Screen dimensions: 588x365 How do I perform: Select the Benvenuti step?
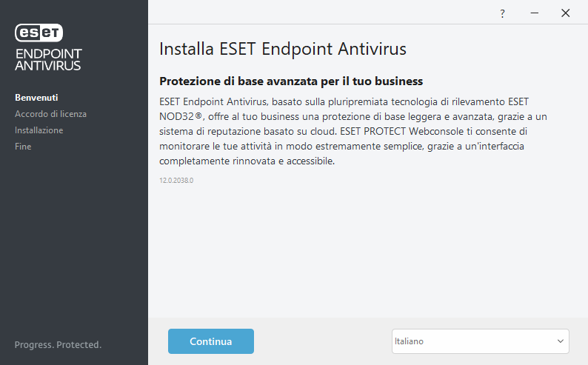click(x=36, y=98)
